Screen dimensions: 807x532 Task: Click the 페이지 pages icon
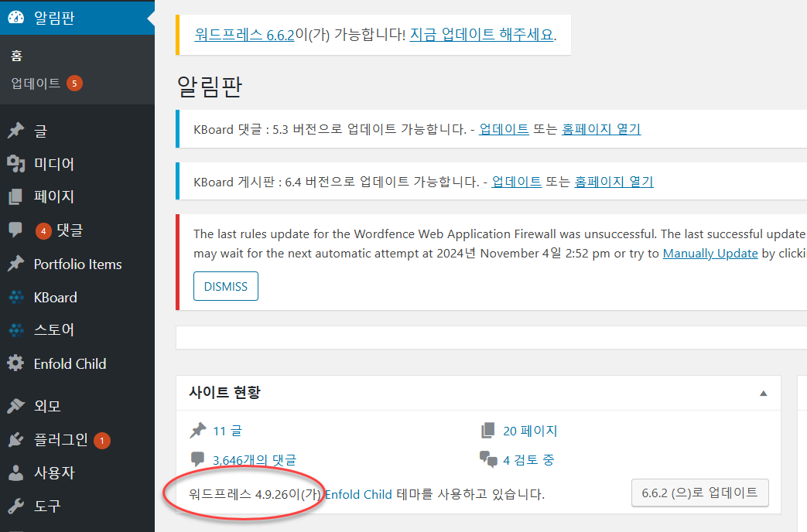(x=17, y=196)
